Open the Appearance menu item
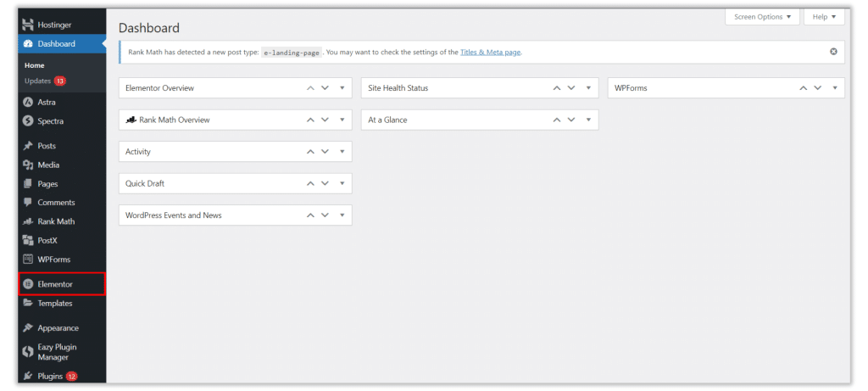 61,328
